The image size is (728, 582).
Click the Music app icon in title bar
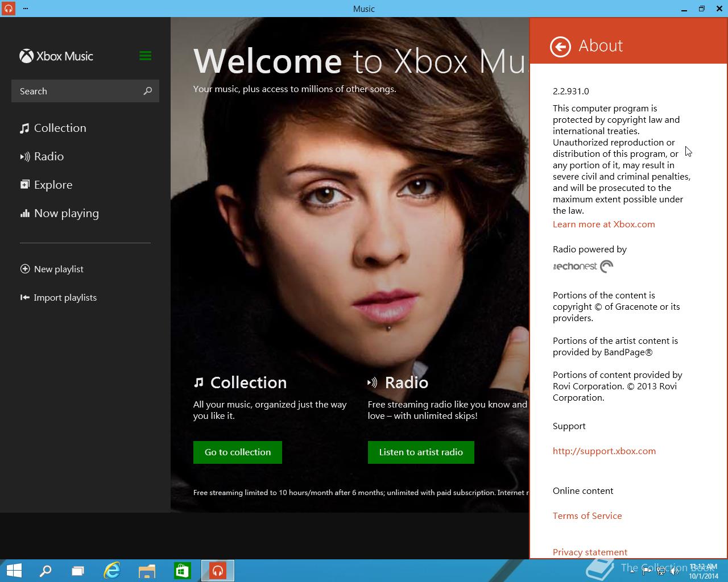point(8,9)
